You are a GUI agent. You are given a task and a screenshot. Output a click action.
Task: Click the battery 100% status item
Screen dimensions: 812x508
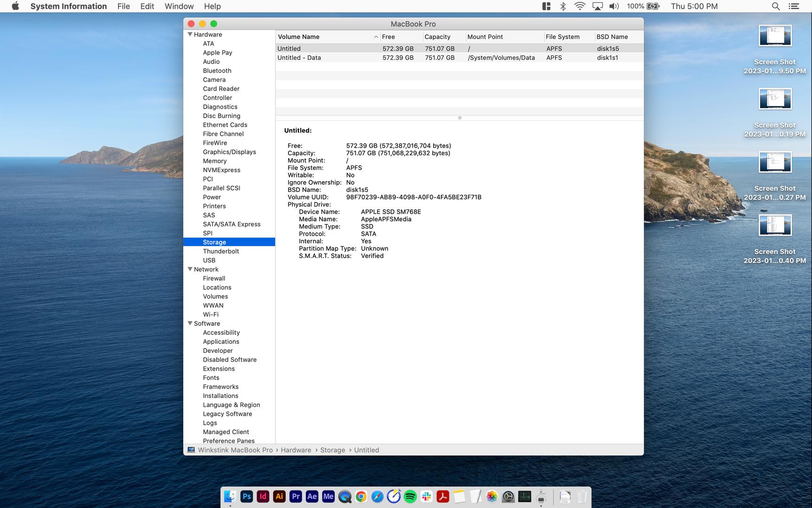[643, 6]
